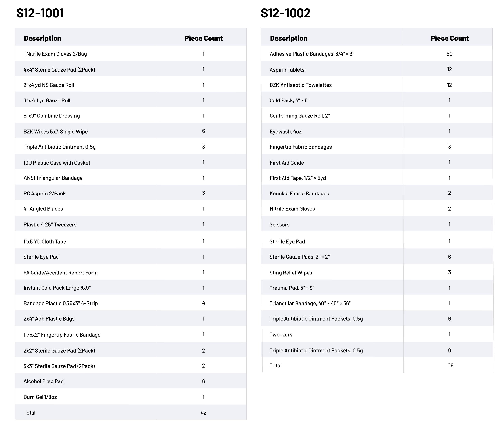Select FA Guide/Accident Report Form row

click(60, 273)
